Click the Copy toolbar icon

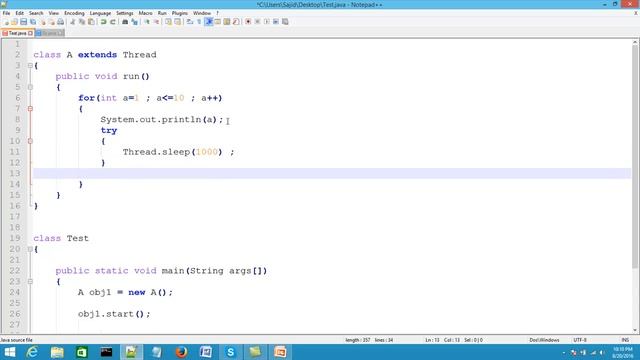point(82,22)
